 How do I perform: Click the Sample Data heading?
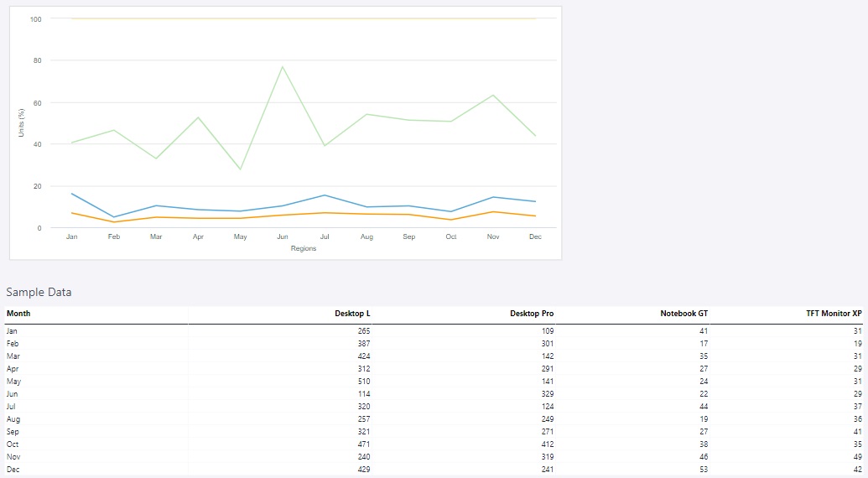pyautogui.click(x=39, y=293)
